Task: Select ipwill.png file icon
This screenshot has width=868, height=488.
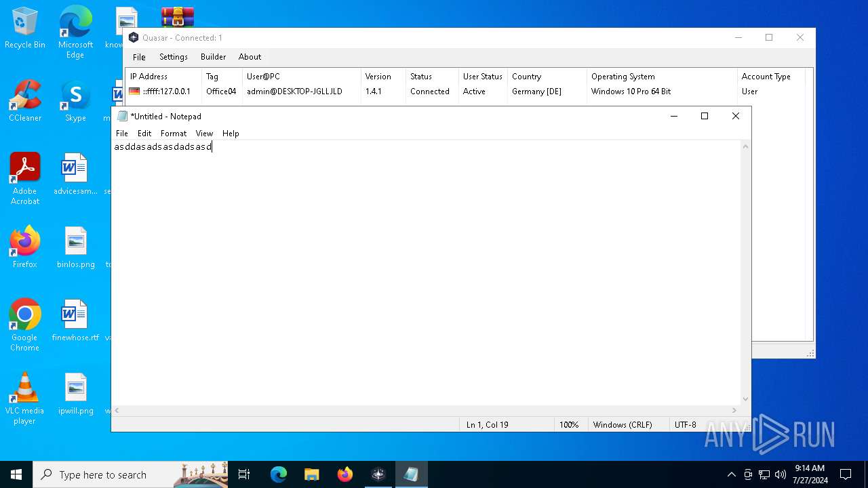Action: coord(75,394)
